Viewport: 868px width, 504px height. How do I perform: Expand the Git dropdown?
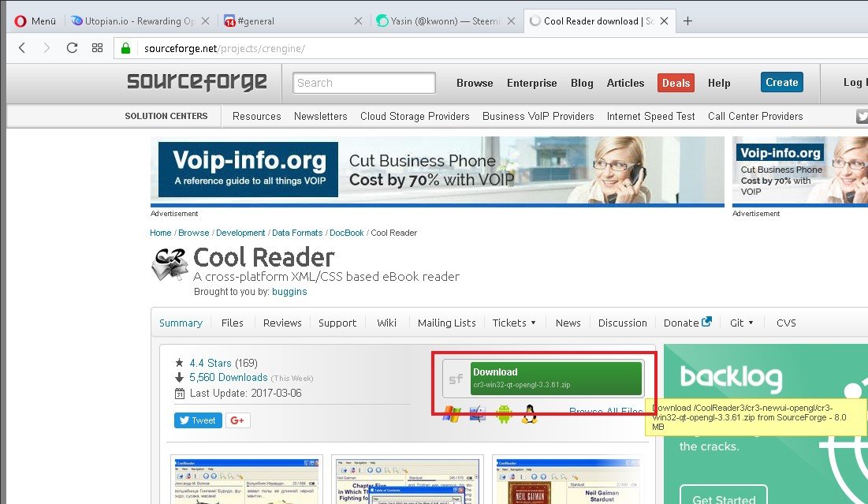coord(742,323)
